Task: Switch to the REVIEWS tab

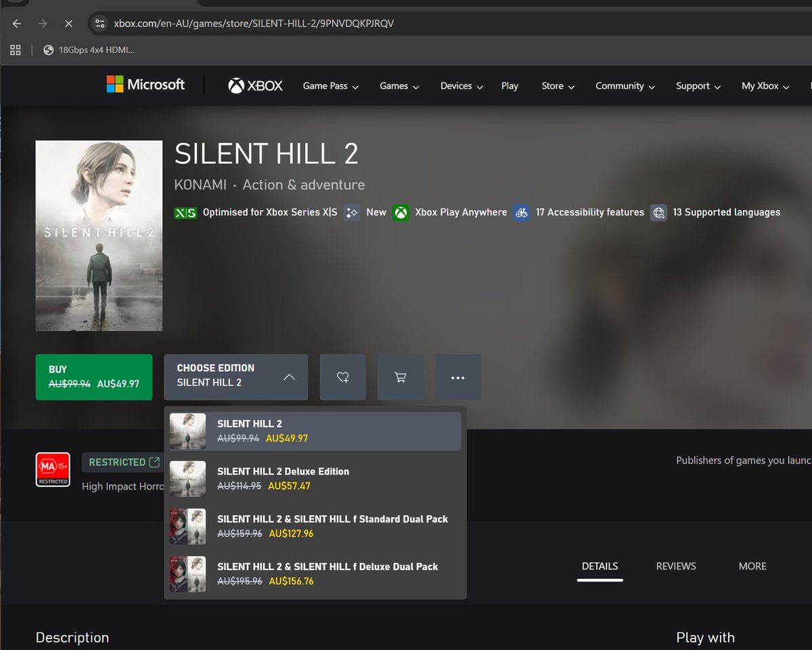Action: 676,566
